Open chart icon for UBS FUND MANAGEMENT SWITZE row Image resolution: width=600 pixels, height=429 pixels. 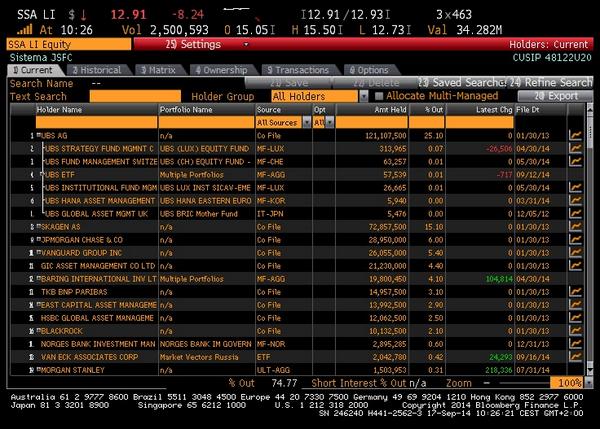click(x=575, y=161)
